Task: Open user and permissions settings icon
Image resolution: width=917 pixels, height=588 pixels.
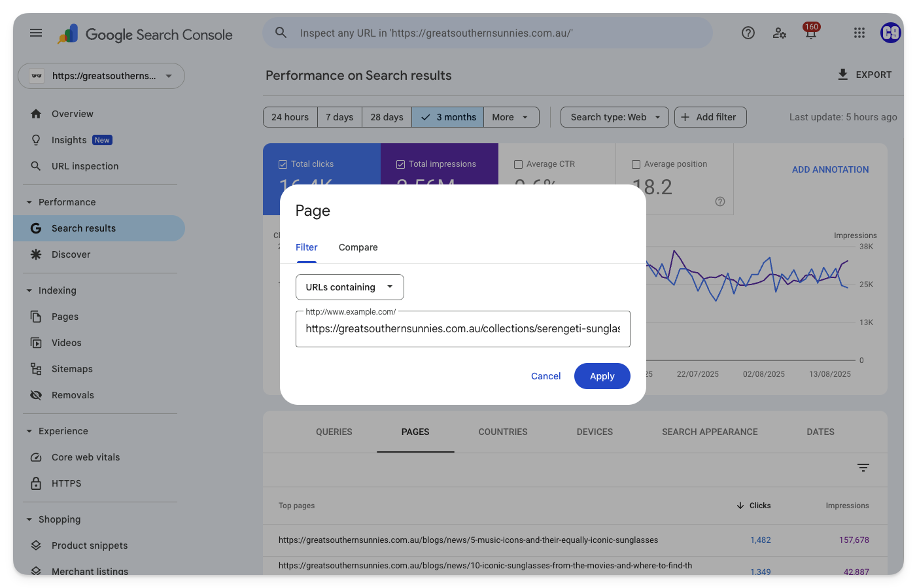Action: (779, 33)
